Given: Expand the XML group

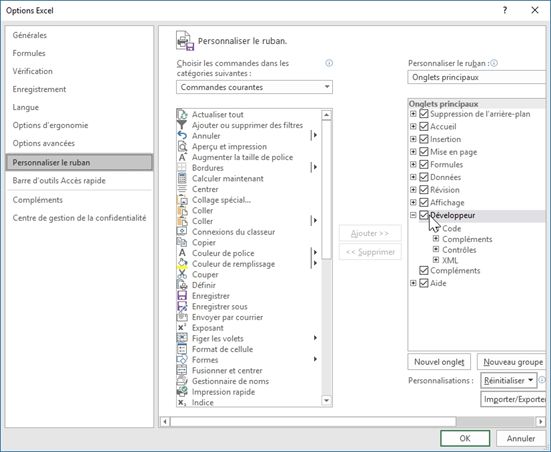Looking at the screenshot, I should coord(436,260).
